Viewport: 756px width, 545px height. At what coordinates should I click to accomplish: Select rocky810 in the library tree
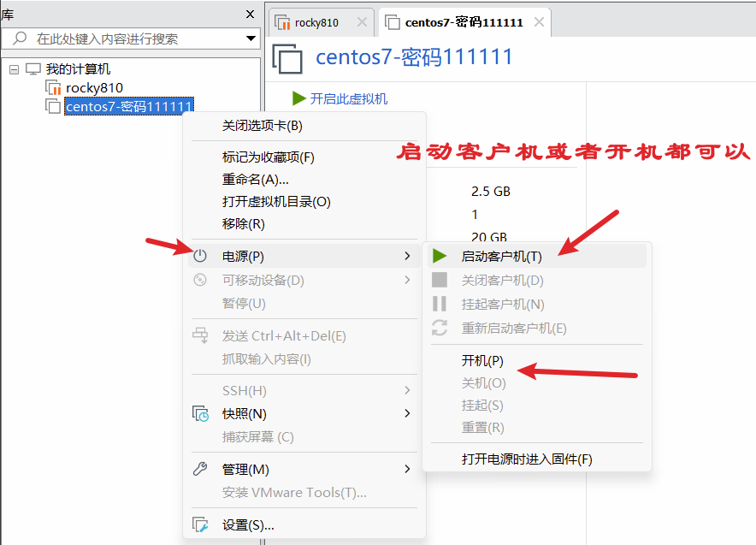tap(94, 88)
